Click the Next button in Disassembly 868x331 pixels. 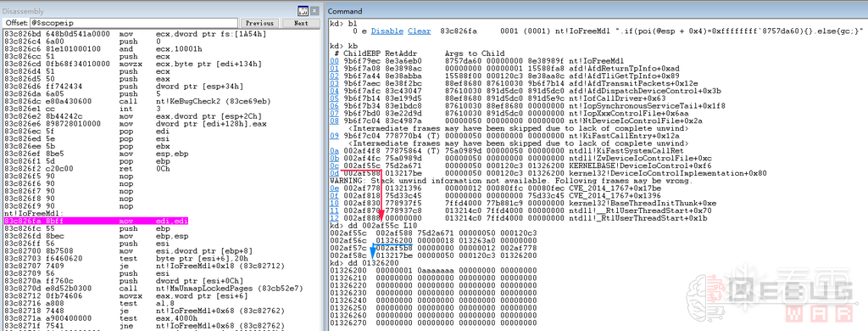(301, 23)
